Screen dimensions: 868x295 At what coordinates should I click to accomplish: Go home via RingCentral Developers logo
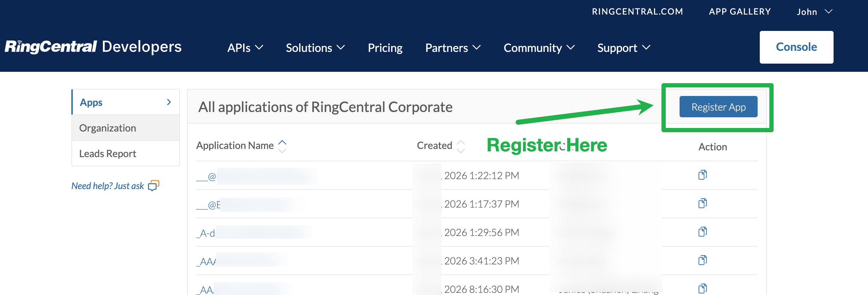(93, 47)
